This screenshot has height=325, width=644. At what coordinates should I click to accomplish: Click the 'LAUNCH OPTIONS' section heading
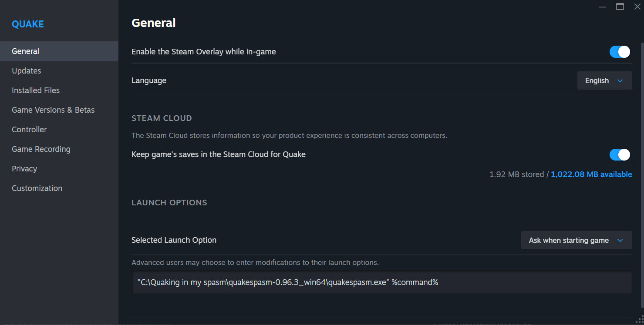tap(169, 203)
